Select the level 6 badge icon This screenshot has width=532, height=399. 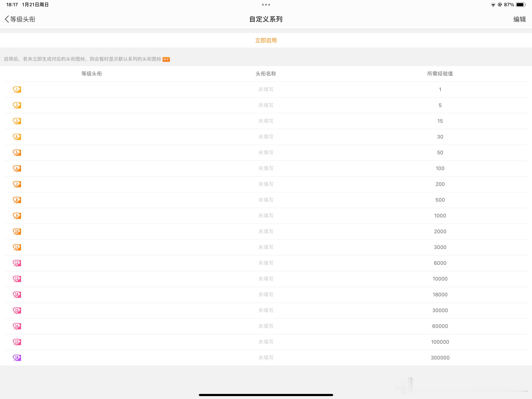coord(17,169)
